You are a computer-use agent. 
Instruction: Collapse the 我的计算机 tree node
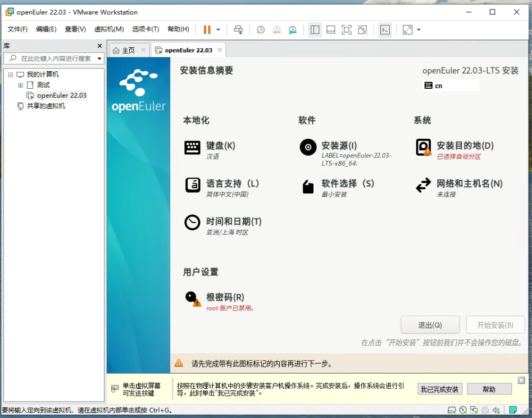tap(11, 74)
